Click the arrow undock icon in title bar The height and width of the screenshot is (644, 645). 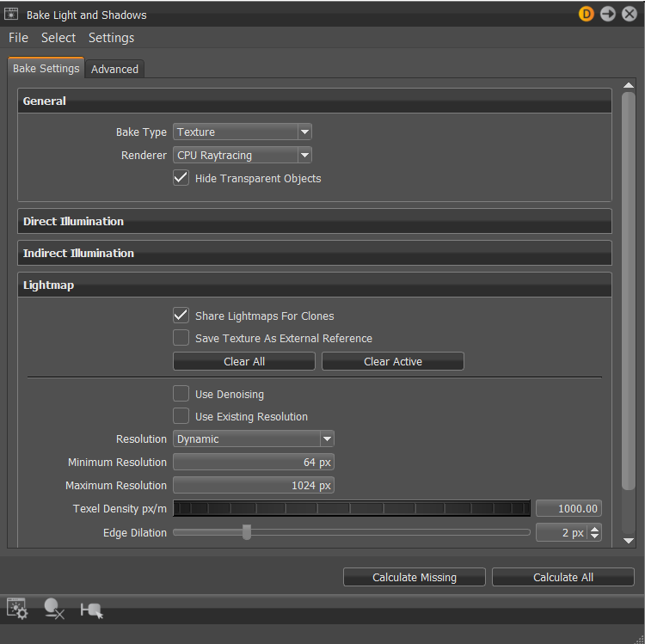click(607, 14)
